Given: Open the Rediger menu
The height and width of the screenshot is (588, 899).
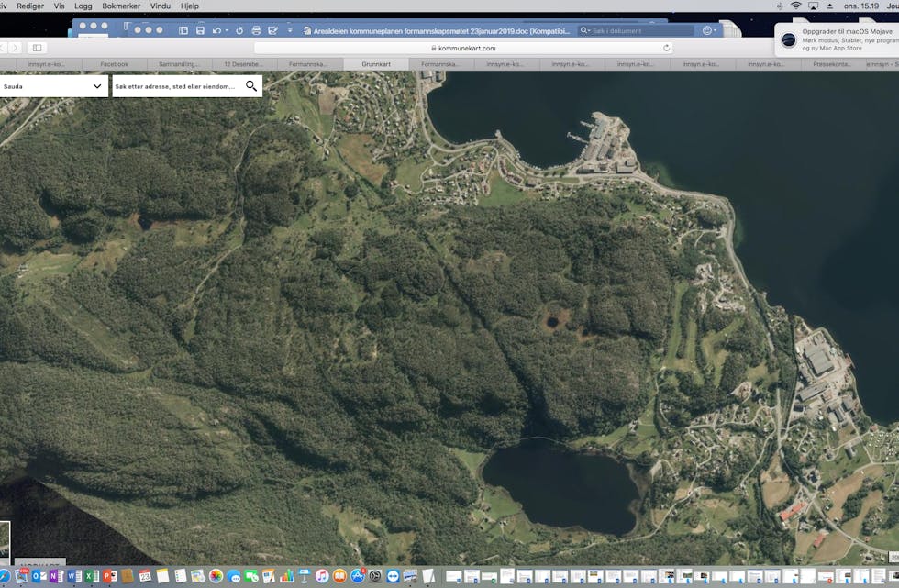Looking at the screenshot, I should 30,6.
